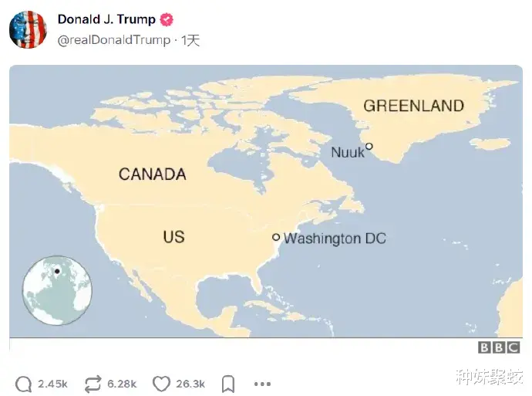The height and width of the screenshot is (396, 532).
Task: Click the 6.28k repost count
Action: click(x=122, y=384)
